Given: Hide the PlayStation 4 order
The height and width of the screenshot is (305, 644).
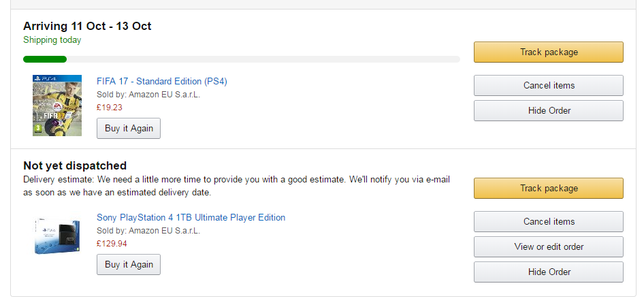Looking at the screenshot, I should 548,272.
